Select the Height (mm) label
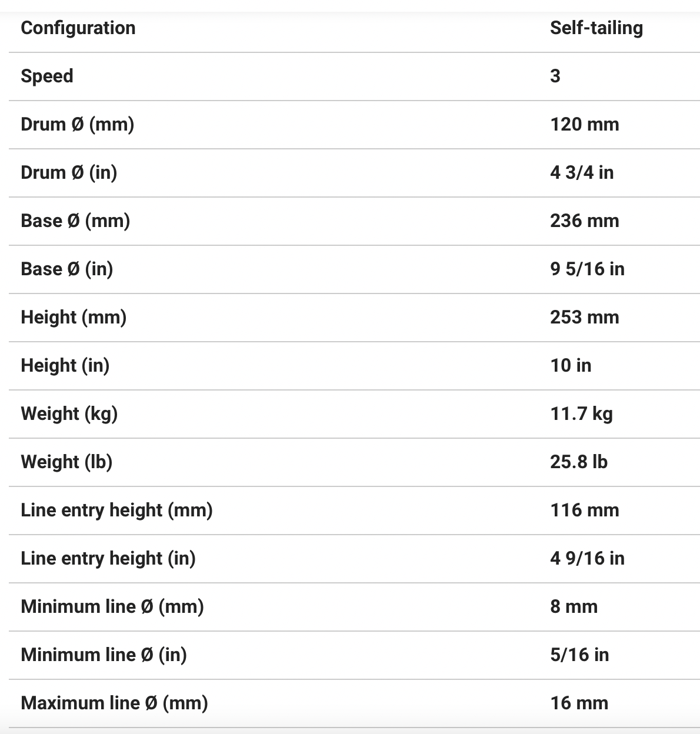The height and width of the screenshot is (734, 700). pos(74,317)
